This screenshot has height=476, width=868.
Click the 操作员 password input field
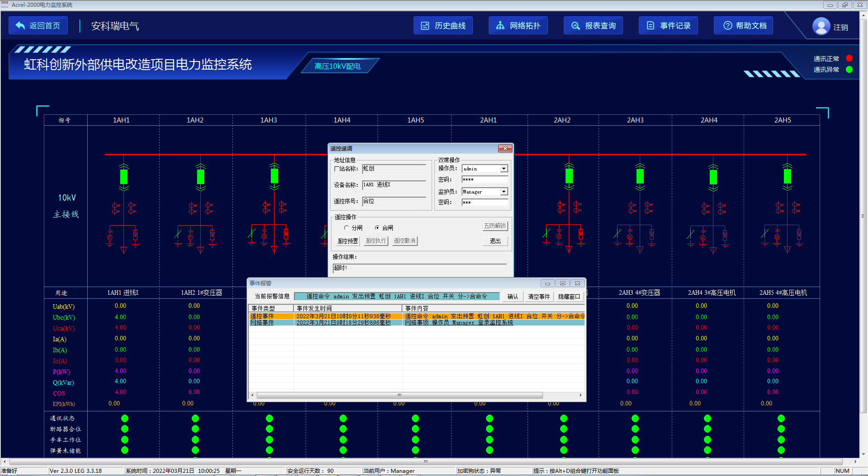coord(485,180)
